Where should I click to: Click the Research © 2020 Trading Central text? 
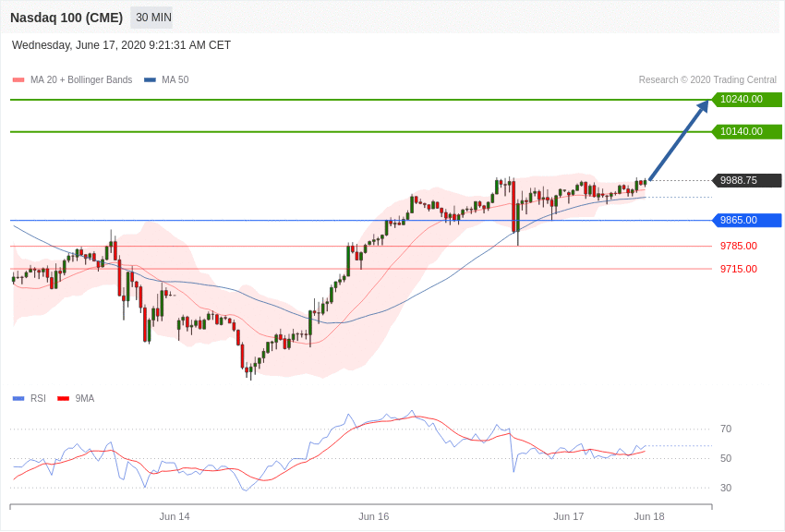[707, 80]
